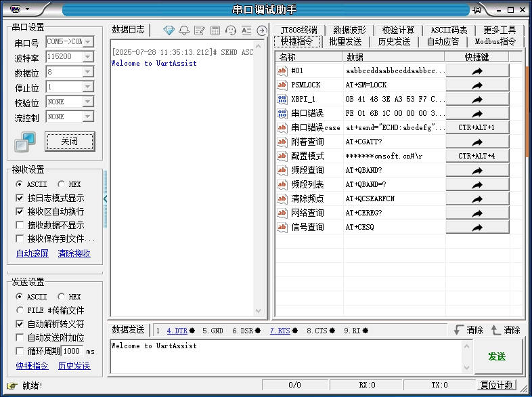Open the 停止位 dropdown
532x397 pixels.
(x=88, y=87)
